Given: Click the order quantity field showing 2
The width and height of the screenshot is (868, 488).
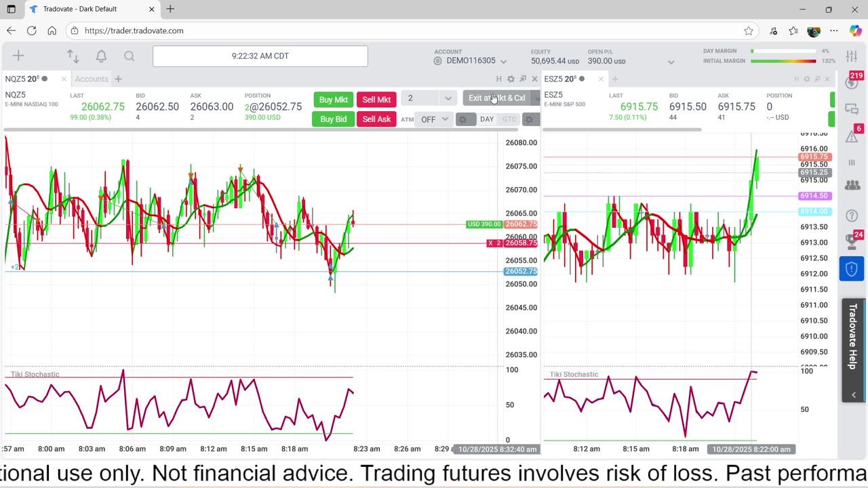Looking at the screenshot, I should [420, 98].
